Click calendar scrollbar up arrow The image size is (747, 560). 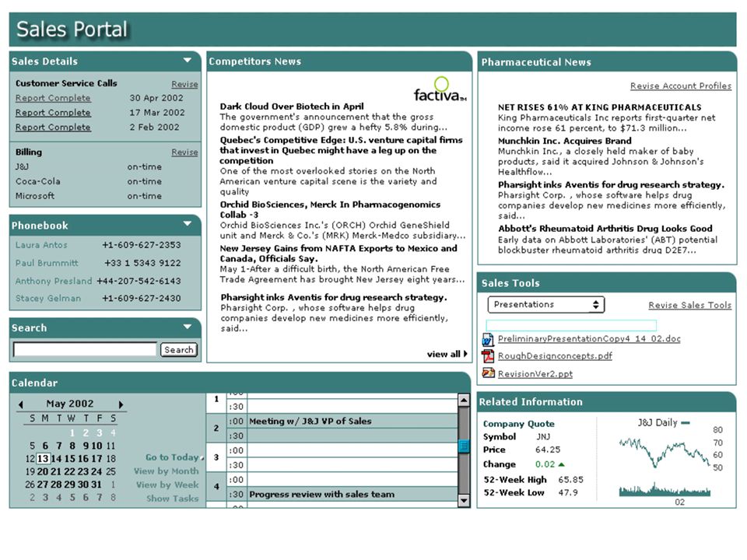[464, 400]
